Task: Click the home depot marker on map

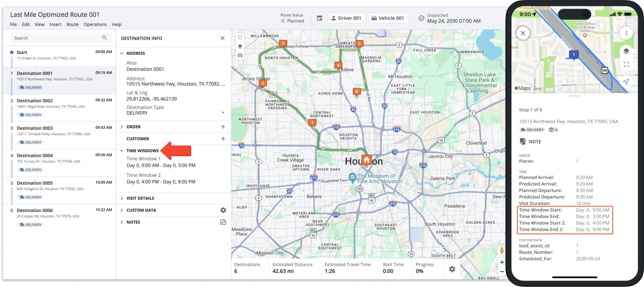Action: click(367, 160)
